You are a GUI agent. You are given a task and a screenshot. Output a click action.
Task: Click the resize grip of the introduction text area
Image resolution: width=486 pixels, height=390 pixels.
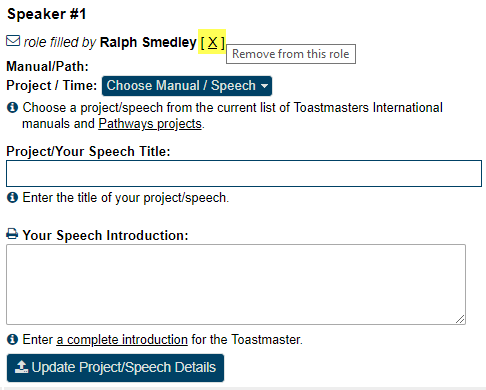(460, 319)
